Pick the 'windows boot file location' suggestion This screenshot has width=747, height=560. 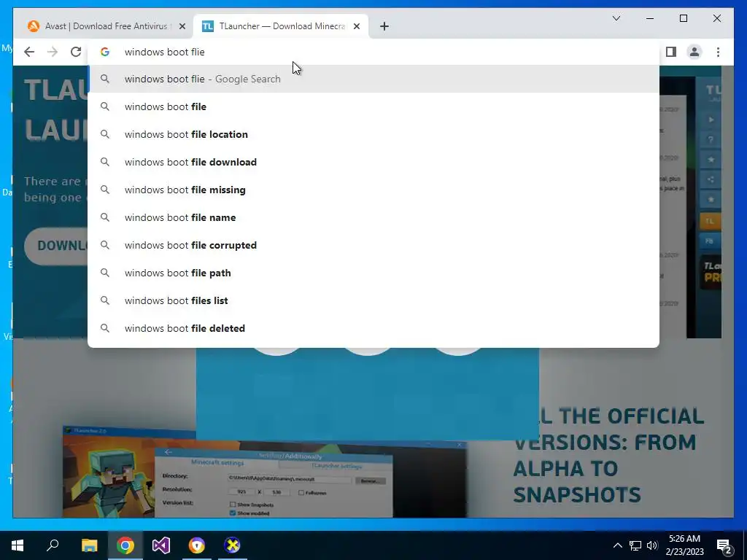tap(373, 134)
